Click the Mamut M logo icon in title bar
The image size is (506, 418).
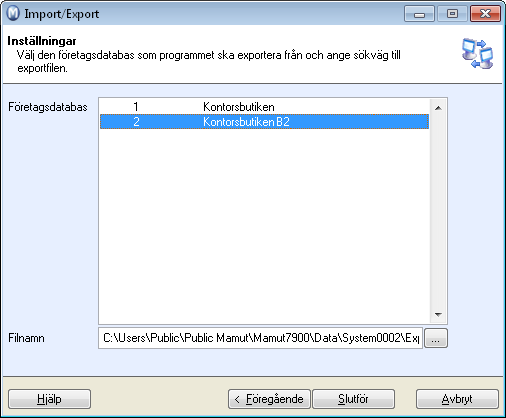pos(13,14)
